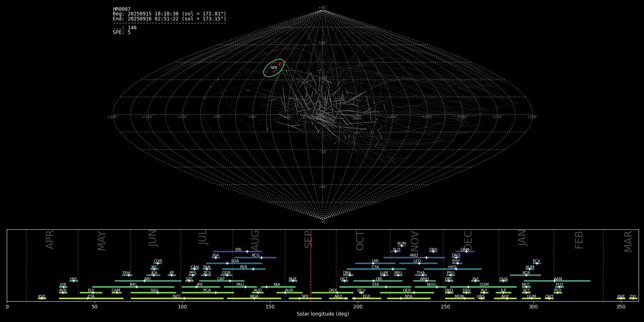644x322 pixels.
Task: Click the MON shower label
Action: click(459, 297)
